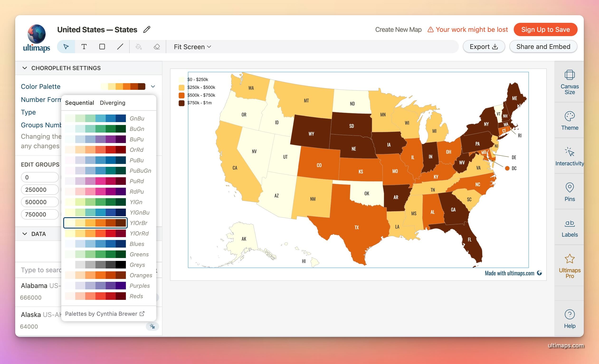Open the Theme panel
Image resolution: width=599 pixels, height=364 pixels.
click(569, 121)
